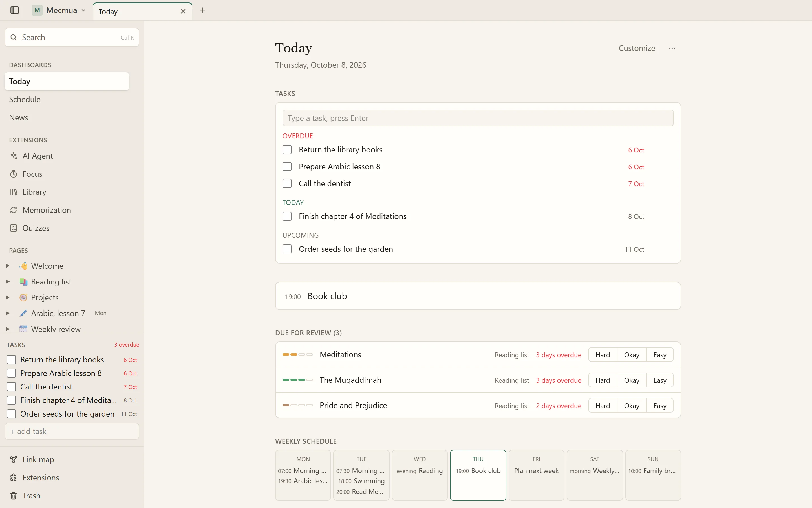
Task: Select the FRI Plan next week card
Action: click(x=536, y=475)
